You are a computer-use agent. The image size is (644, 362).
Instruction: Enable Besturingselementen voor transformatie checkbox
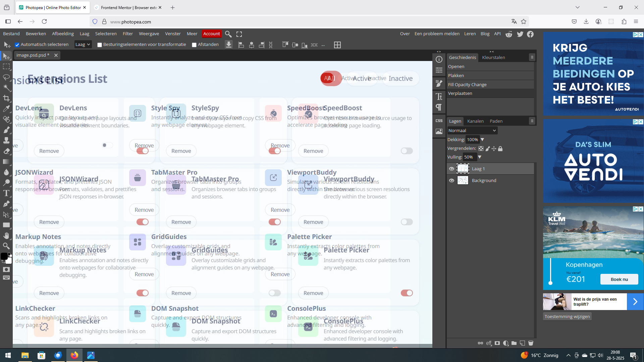pos(100,45)
